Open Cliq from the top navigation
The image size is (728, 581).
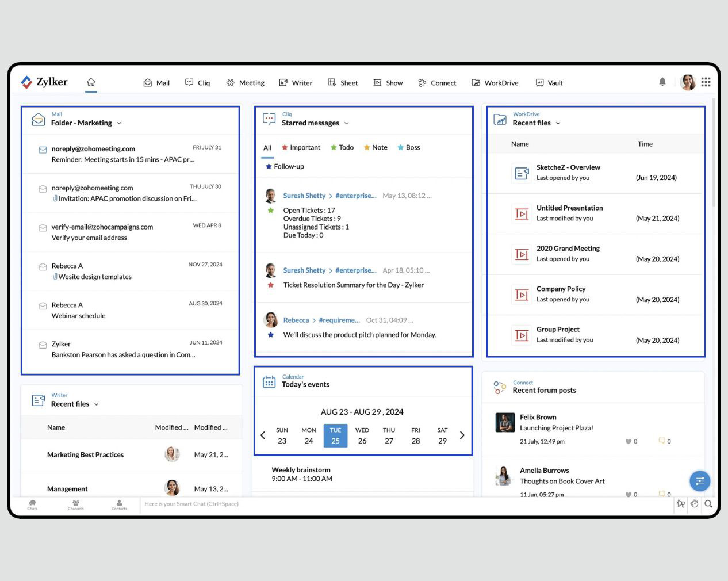[198, 83]
